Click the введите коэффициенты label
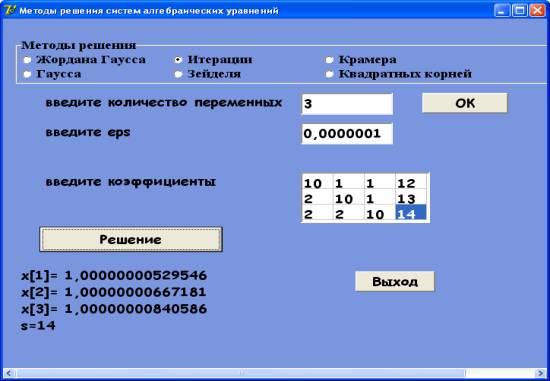Viewport: 550px width, 381px height. 131,182
